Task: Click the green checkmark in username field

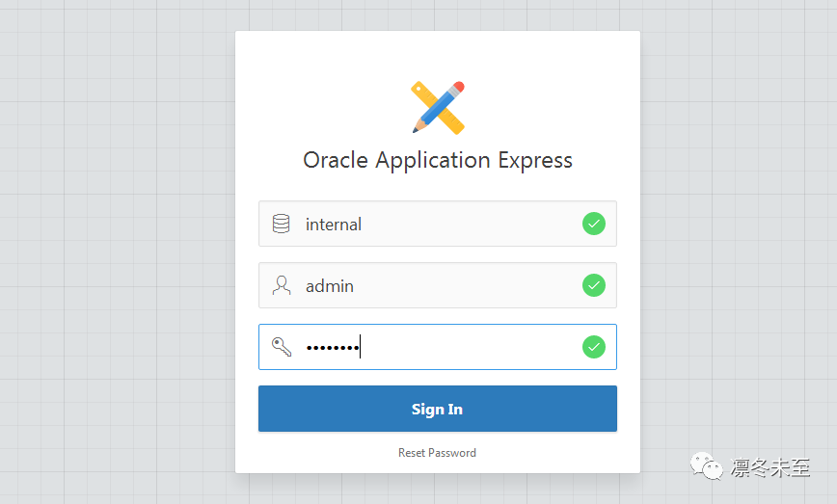Action: pos(594,285)
